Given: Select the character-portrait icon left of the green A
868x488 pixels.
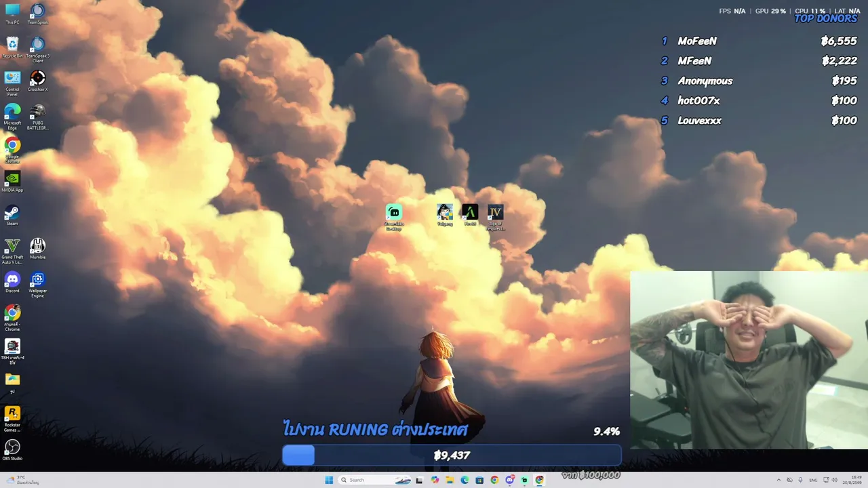Looking at the screenshot, I should click(445, 215).
